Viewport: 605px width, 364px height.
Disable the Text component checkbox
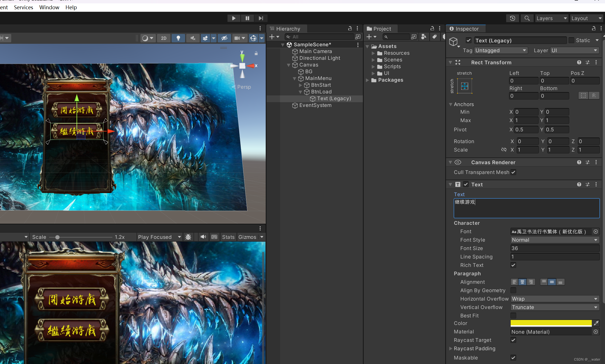466,184
